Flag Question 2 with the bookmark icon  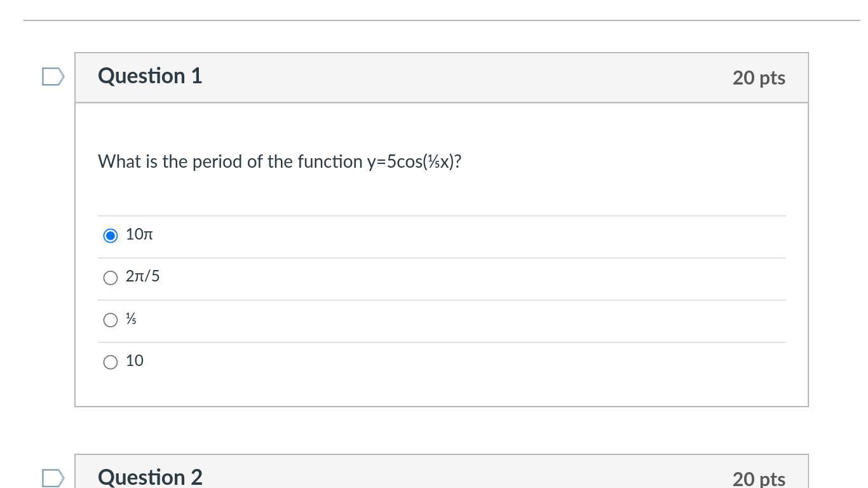[x=53, y=478]
